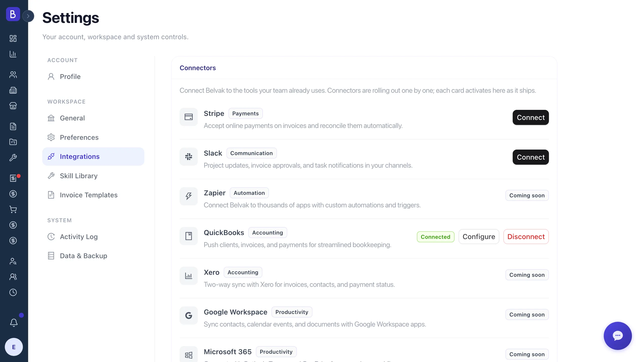Click the 'Connectors' card heading
Image resolution: width=644 pixels, height=362 pixels.
click(198, 68)
